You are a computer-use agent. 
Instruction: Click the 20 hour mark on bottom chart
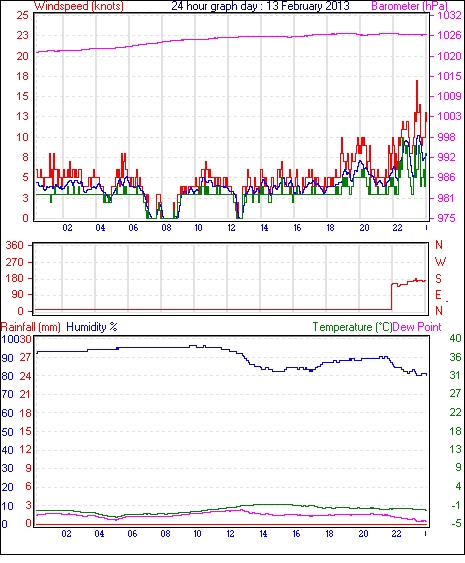pos(363,534)
